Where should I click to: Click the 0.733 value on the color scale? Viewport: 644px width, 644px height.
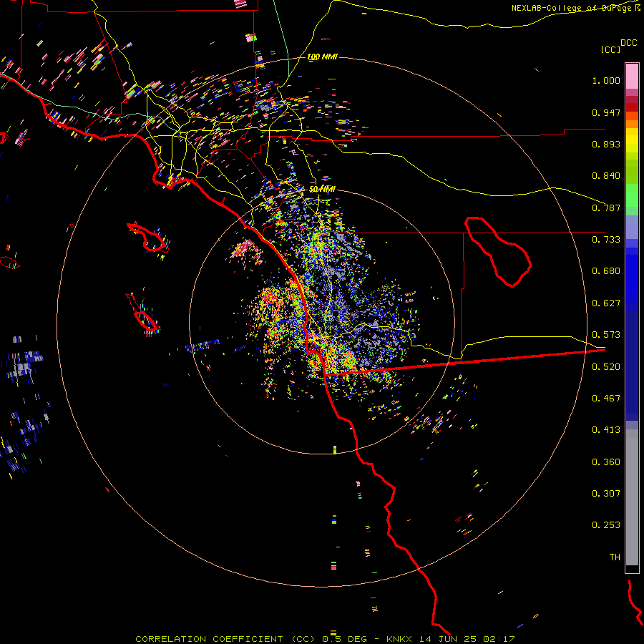606,240
